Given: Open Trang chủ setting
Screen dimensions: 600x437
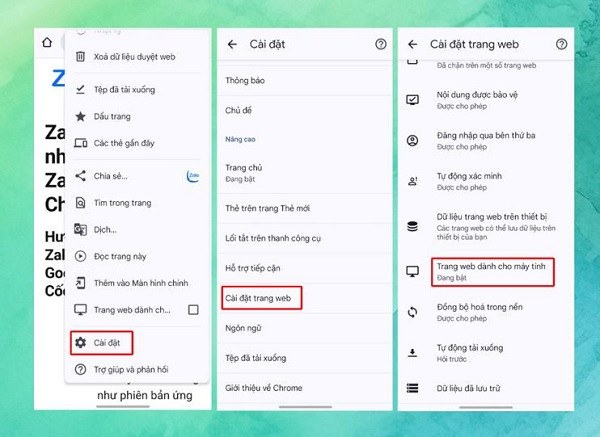Looking at the screenshot, I should [x=305, y=173].
